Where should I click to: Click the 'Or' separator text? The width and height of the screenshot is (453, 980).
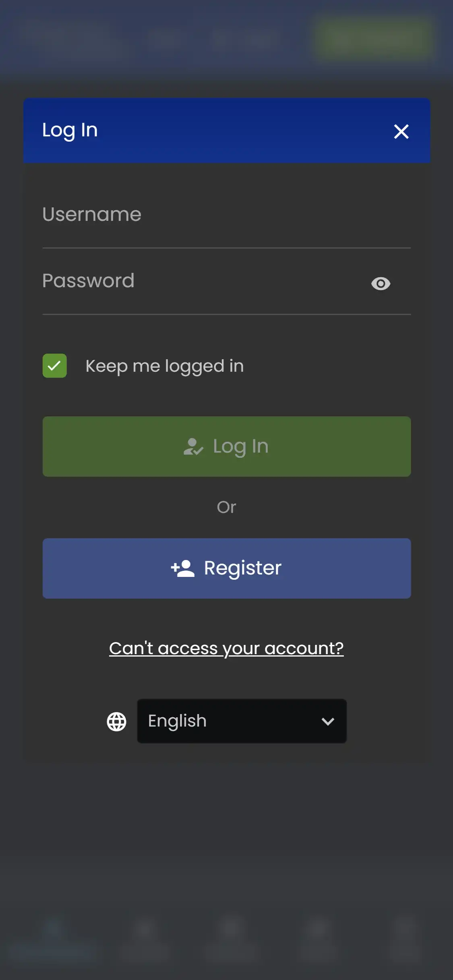point(226,507)
